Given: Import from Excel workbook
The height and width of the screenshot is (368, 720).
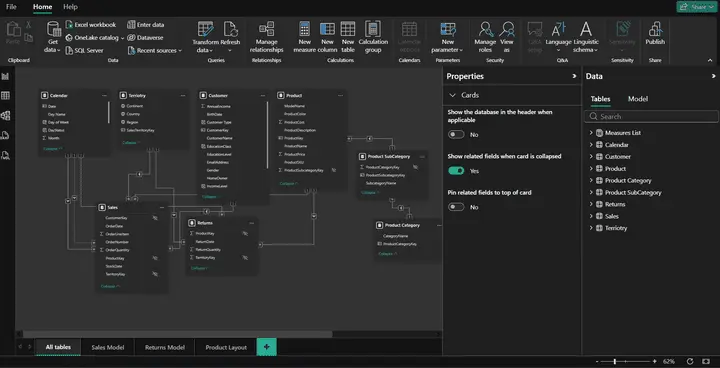Looking at the screenshot, I should (91, 25).
